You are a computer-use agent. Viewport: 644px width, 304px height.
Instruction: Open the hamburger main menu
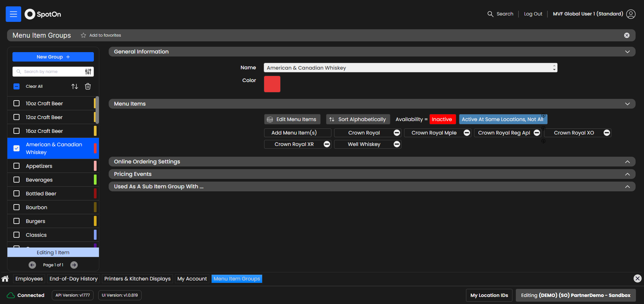(13, 14)
